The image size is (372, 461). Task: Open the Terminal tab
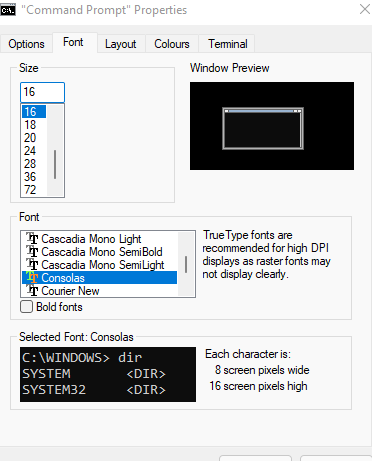coord(228,44)
